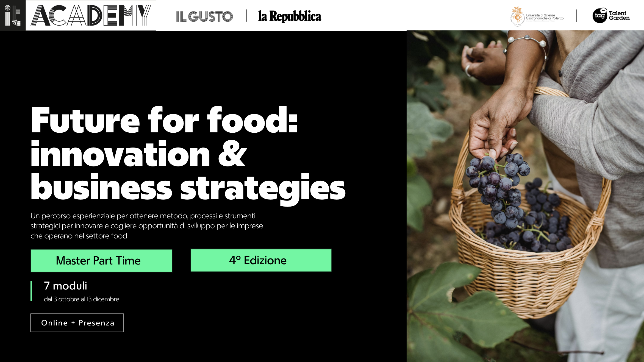The image size is (644, 362).
Task: Open the la Repubblica logo
Action: [x=290, y=16]
